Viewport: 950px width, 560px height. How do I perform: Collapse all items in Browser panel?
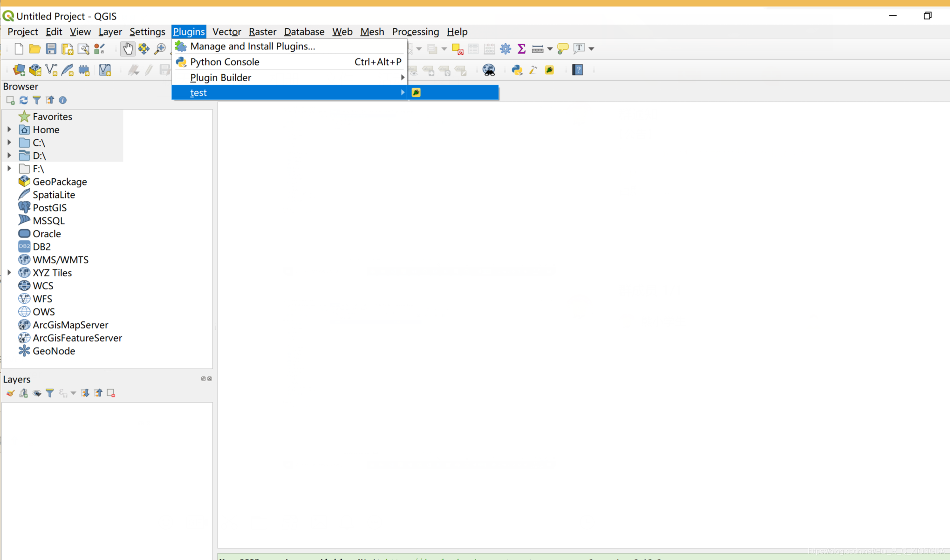50,100
